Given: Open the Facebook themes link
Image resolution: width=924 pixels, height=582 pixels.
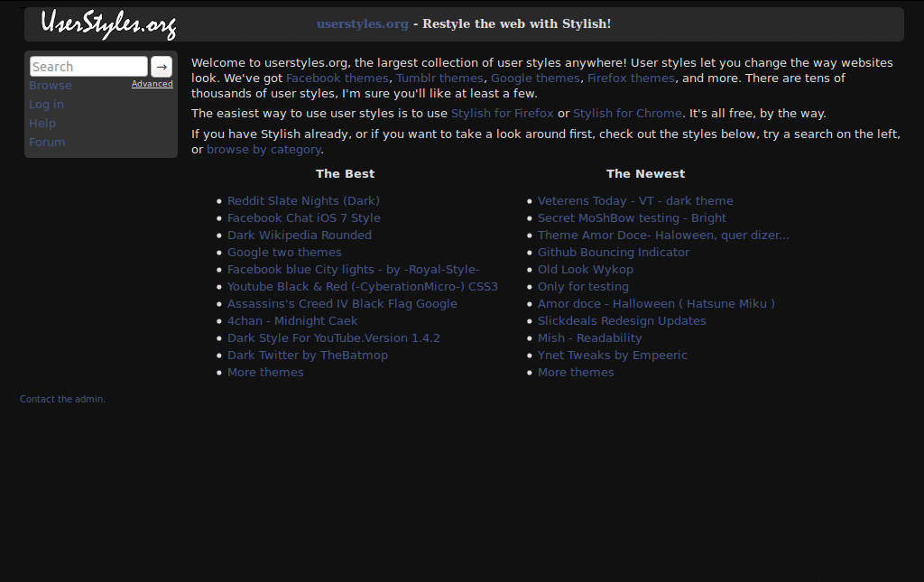Looking at the screenshot, I should [337, 79].
